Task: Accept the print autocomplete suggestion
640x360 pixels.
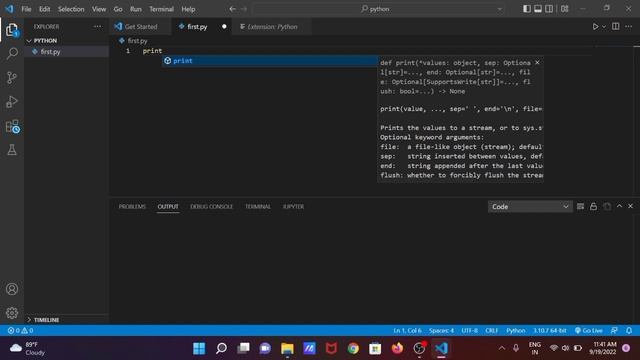Action: click(x=269, y=61)
